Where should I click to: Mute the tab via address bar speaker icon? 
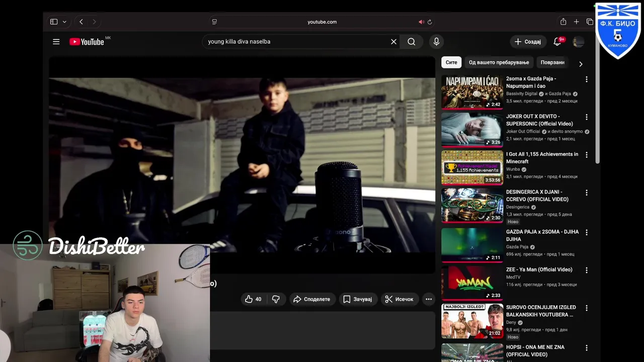(422, 22)
